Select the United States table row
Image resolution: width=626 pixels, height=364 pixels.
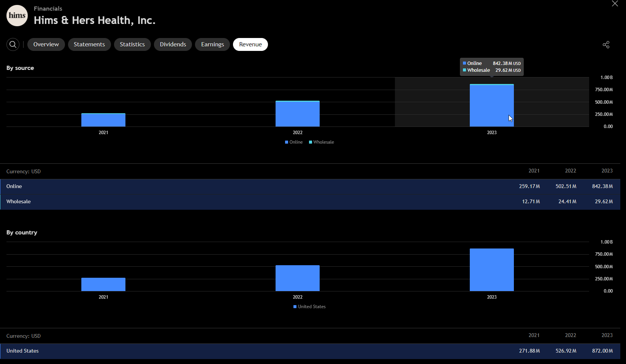[310, 351]
